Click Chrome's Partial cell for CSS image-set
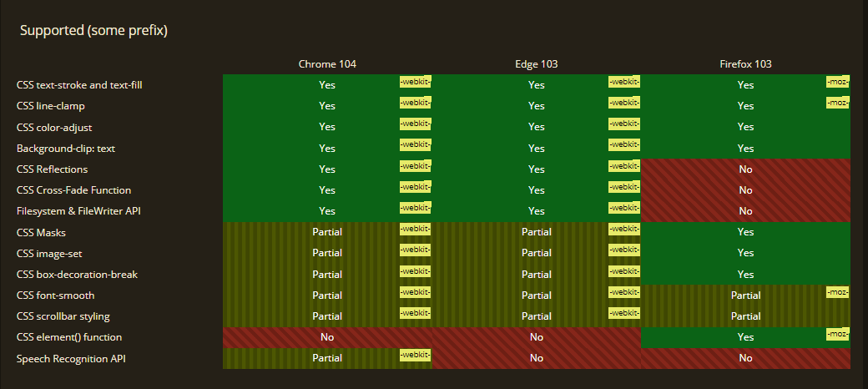 327,253
